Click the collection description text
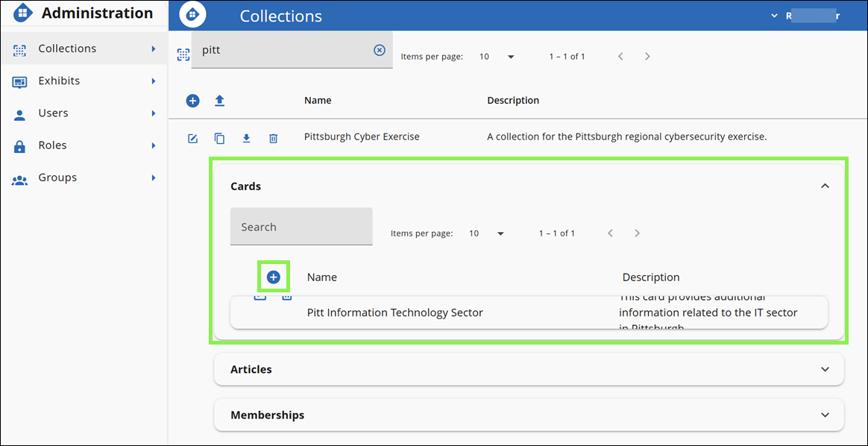Viewport: 868px width, 446px height. pyautogui.click(x=626, y=136)
